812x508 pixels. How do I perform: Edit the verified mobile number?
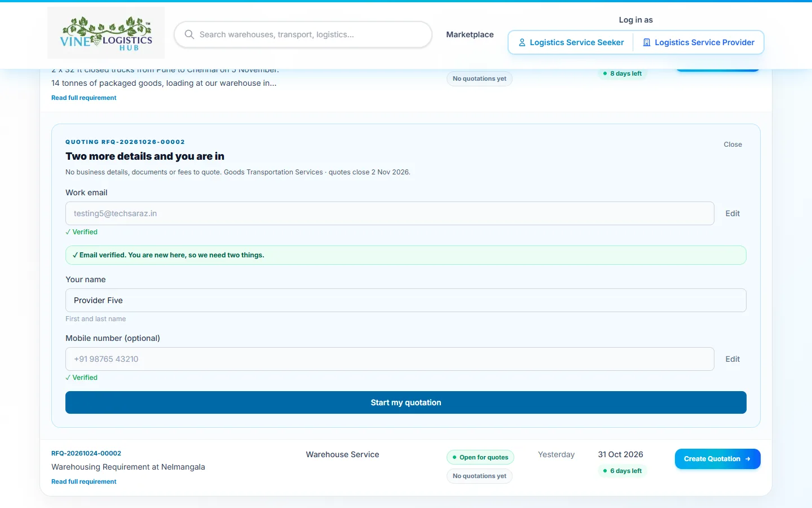click(x=732, y=359)
